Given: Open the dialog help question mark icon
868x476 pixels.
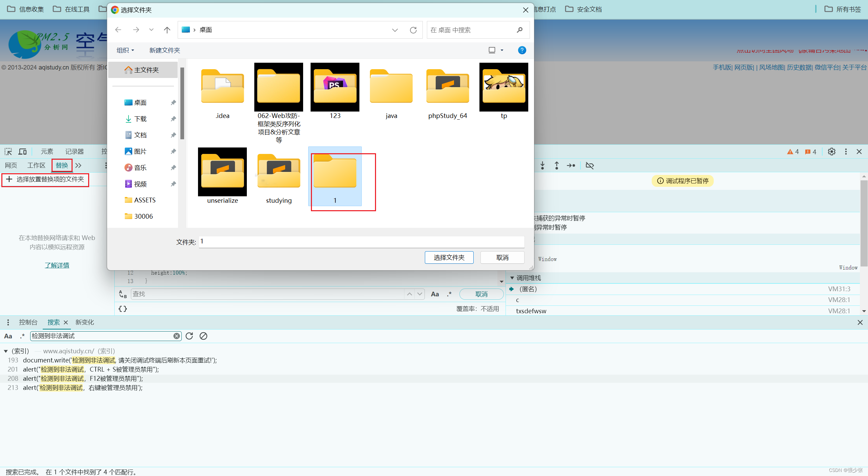Looking at the screenshot, I should [522, 50].
